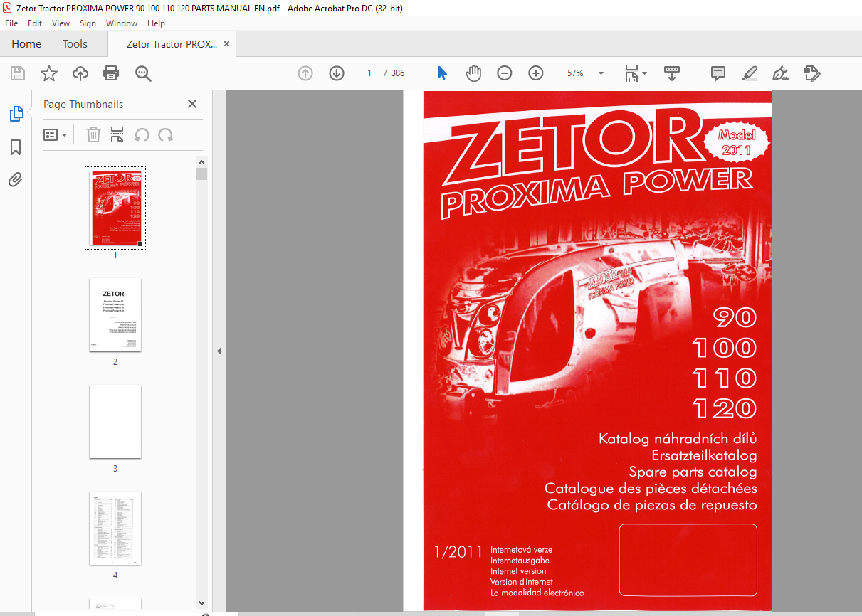Select the highlight text pen tool
The image size is (862, 616).
point(749,73)
